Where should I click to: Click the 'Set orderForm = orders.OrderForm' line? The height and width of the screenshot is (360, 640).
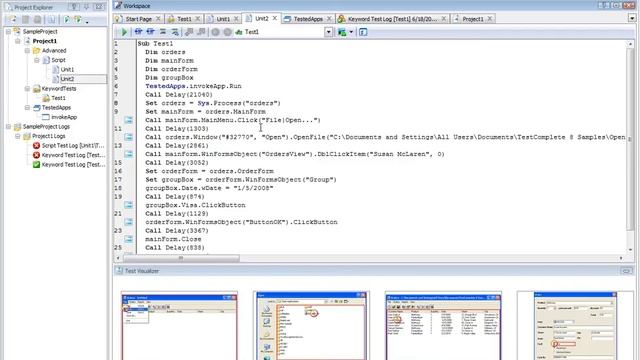(209, 171)
